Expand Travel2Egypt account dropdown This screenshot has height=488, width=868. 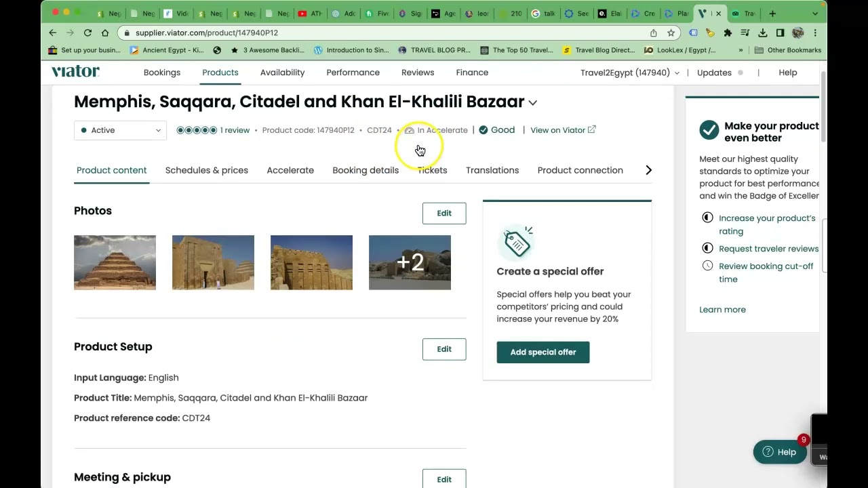(x=630, y=73)
